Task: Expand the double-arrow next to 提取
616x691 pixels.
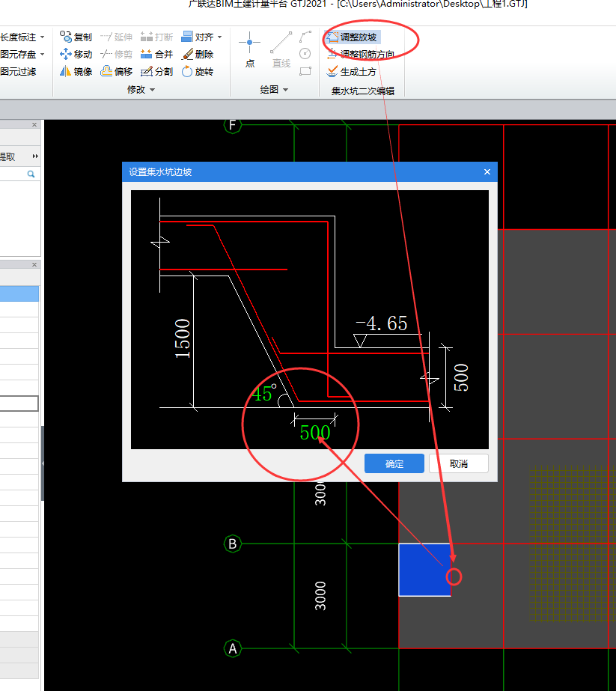Action: [35, 156]
